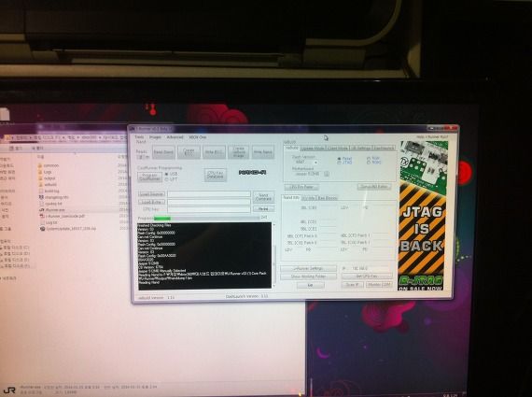Switch to the KV Info tab
The image size is (532, 397).
(309, 198)
